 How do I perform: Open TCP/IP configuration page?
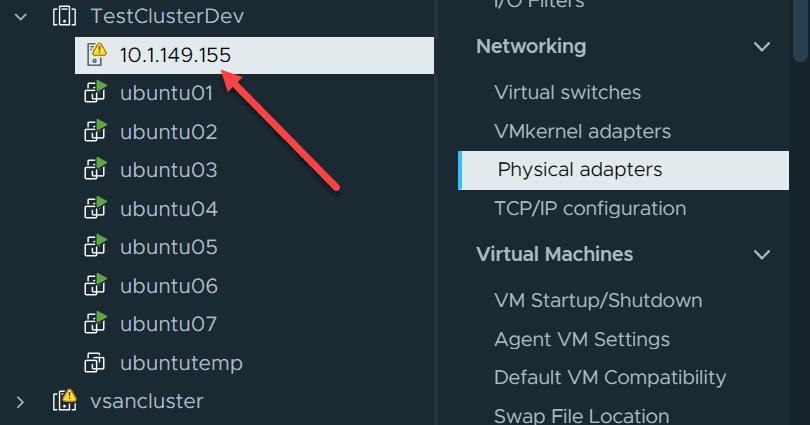(x=590, y=209)
